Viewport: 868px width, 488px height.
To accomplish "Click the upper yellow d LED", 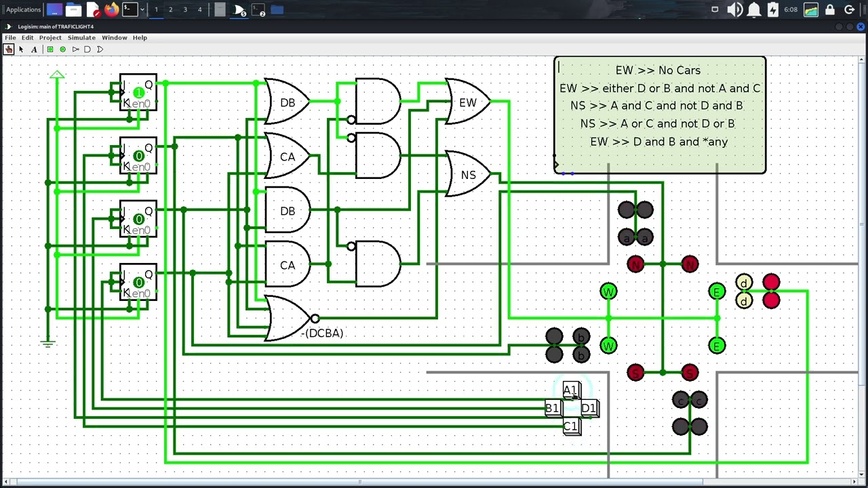I will click(x=744, y=283).
